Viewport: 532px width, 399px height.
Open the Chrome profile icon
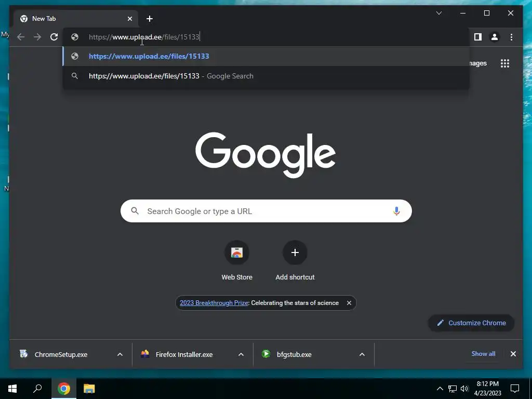pyautogui.click(x=495, y=37)
